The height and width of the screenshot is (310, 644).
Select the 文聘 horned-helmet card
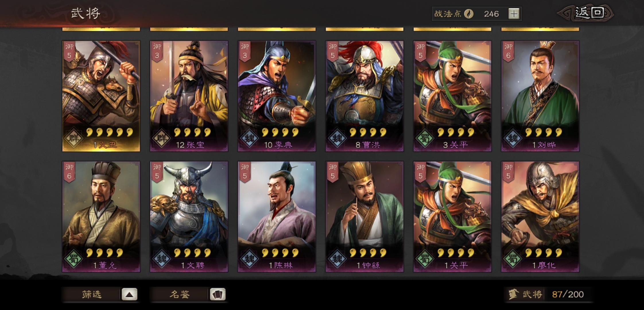click(189, 217)
